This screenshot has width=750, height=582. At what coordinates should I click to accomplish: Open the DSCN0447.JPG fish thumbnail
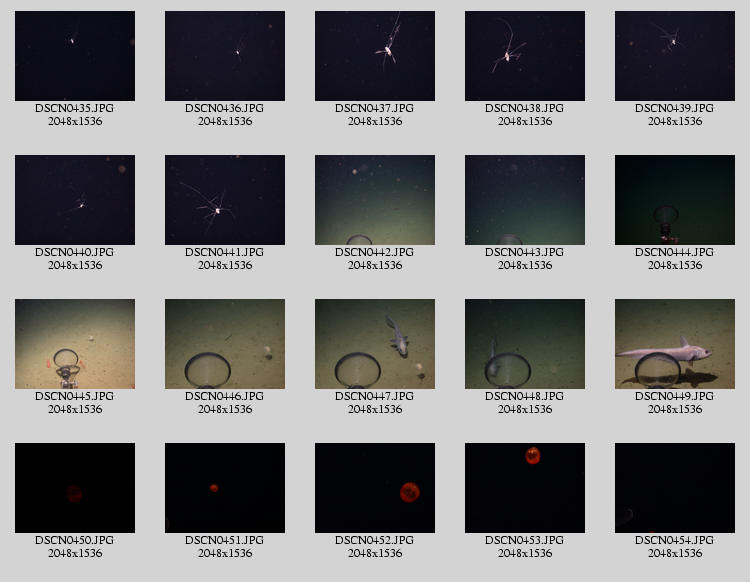(375, 344)
